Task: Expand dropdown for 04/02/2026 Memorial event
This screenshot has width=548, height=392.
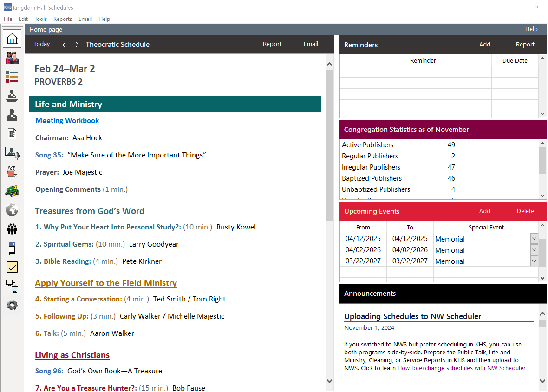Action: click(534, 250)
